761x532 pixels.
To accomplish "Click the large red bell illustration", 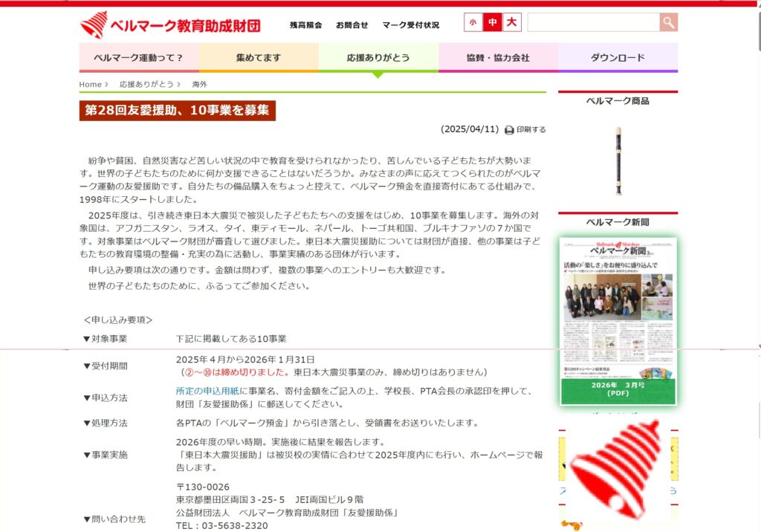I will [x=617, y=470].
